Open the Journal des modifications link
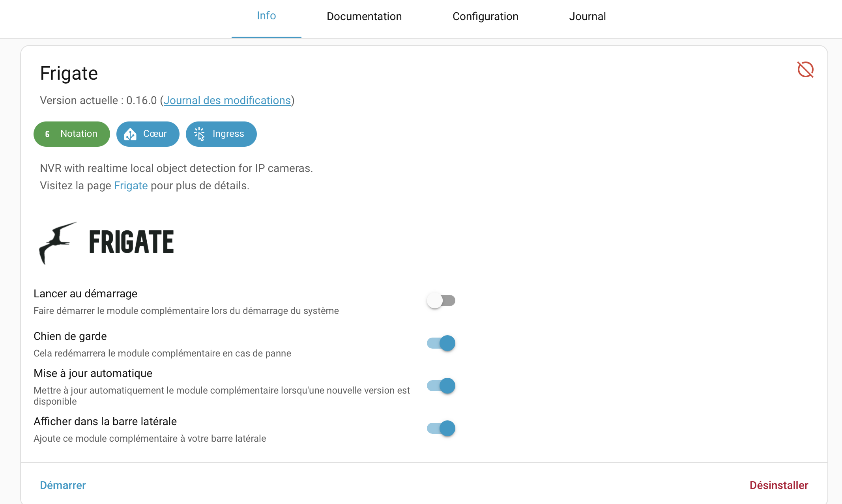This screenshot has width=842, height=504. tap(227, 101)
